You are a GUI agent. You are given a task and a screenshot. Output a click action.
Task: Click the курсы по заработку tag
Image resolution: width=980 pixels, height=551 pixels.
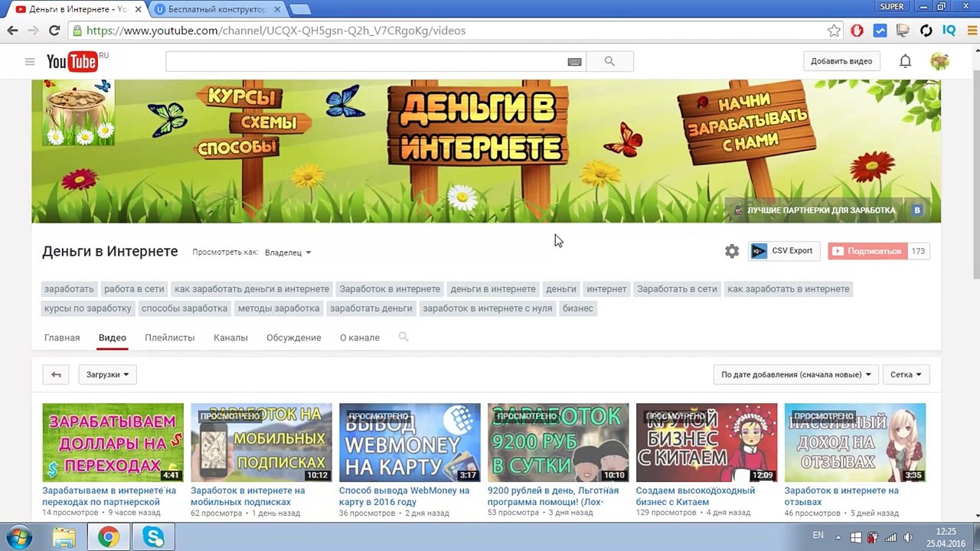coord(88,308)
